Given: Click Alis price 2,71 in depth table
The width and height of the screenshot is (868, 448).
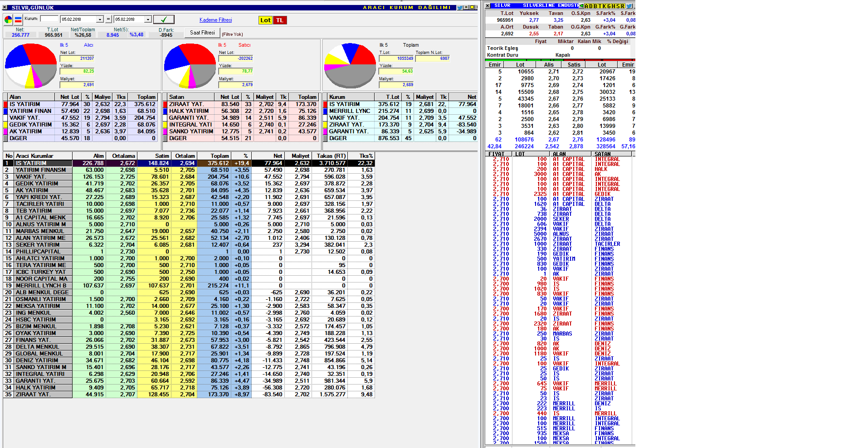Looking at the screenshot, I should pyautogui.click(x=553, y=72).
